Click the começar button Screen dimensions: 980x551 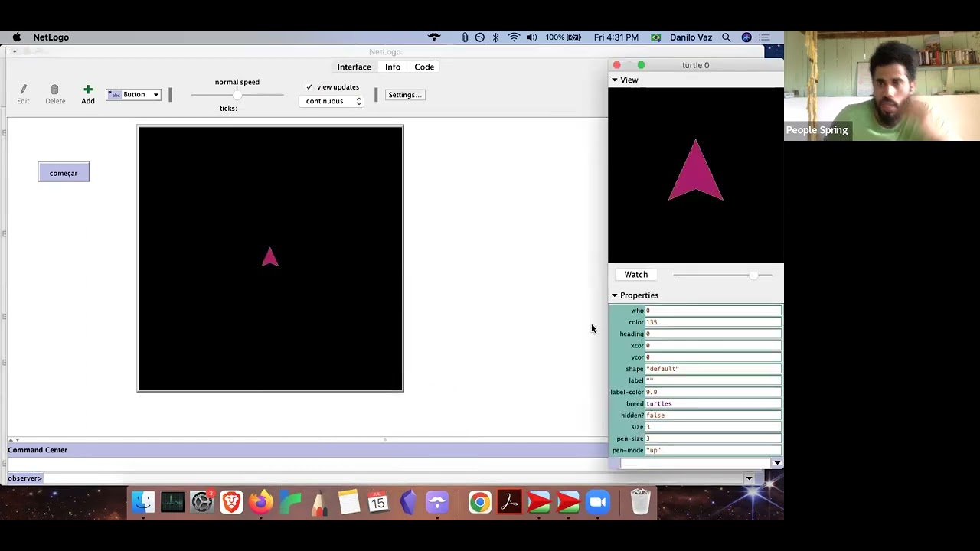(64, 173)
